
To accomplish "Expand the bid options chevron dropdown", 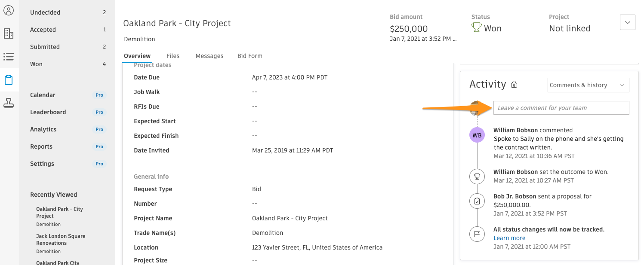I will pos(627,22).
